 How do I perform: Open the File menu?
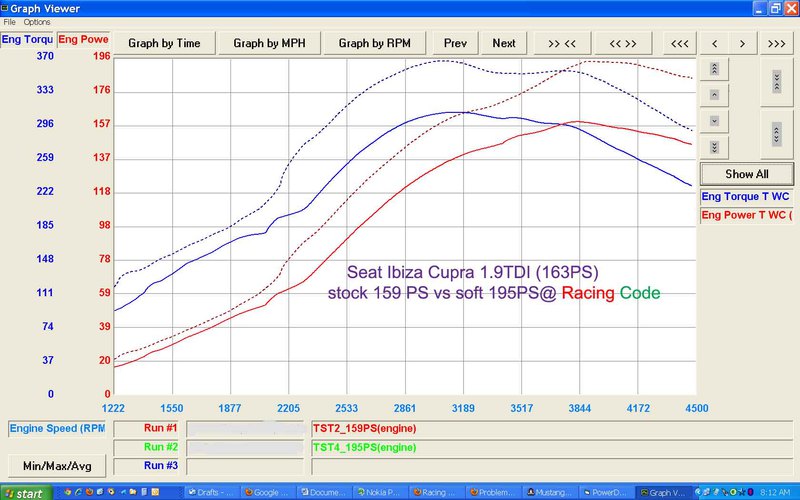[9, 22]
